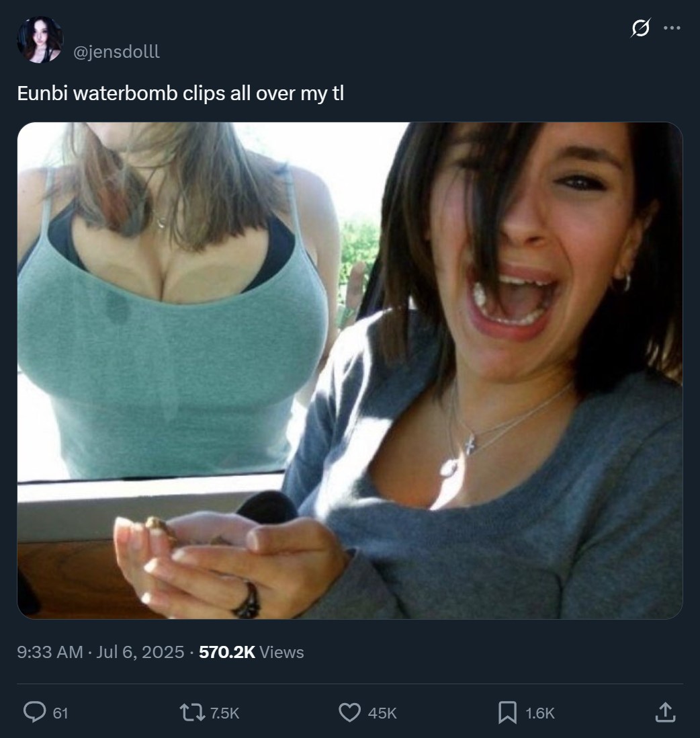Click the repost arrows icon
Viewport: 700px width, 738px height.
pos(192,712)
